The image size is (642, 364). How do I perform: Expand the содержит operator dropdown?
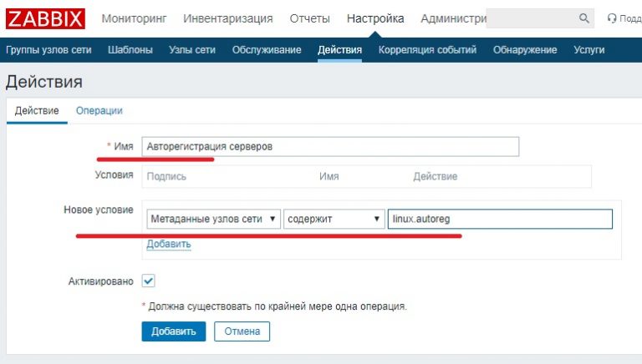pos(333,219)
